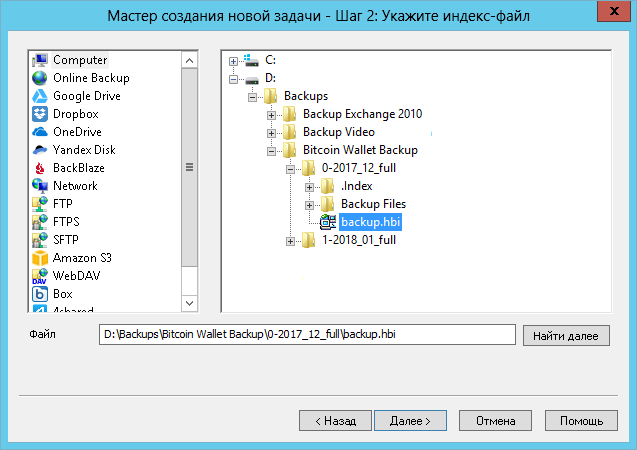Collapse the Bitcoin Wallet Backup node
This screenshot has height=450, width=637.
click(x=271, y=151)
